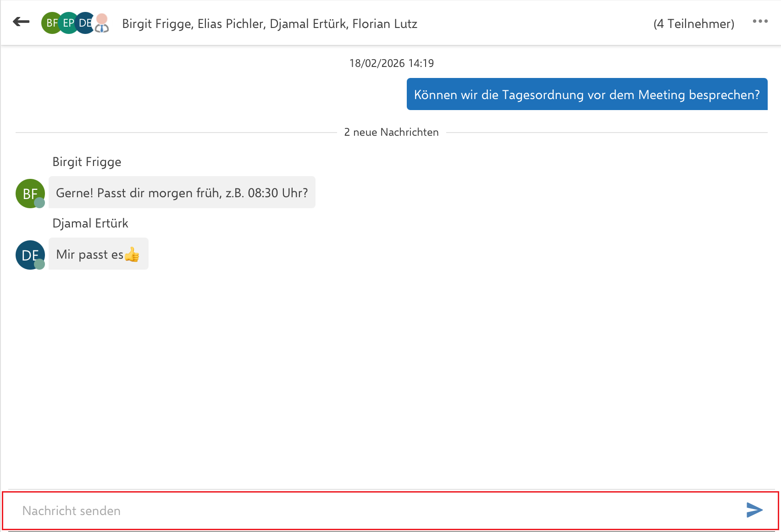
Task: Click the '2 neue Nachrichten' divider
Action: pos(391,133)
